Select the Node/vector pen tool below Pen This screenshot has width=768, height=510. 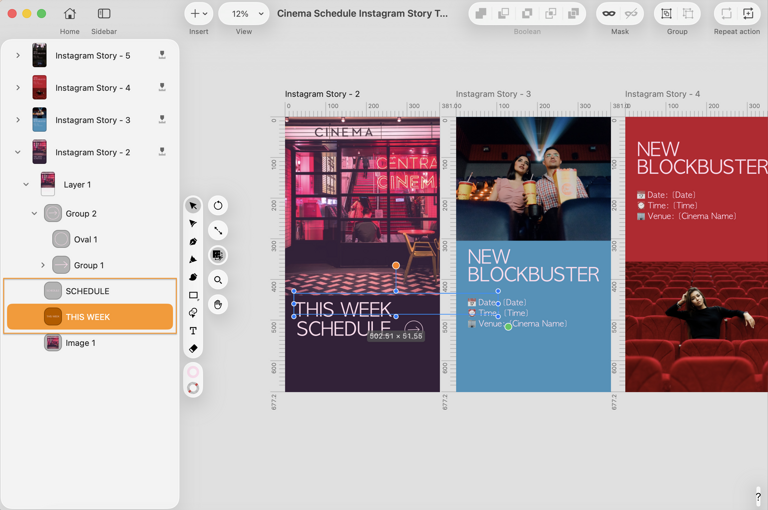[193, 259]
